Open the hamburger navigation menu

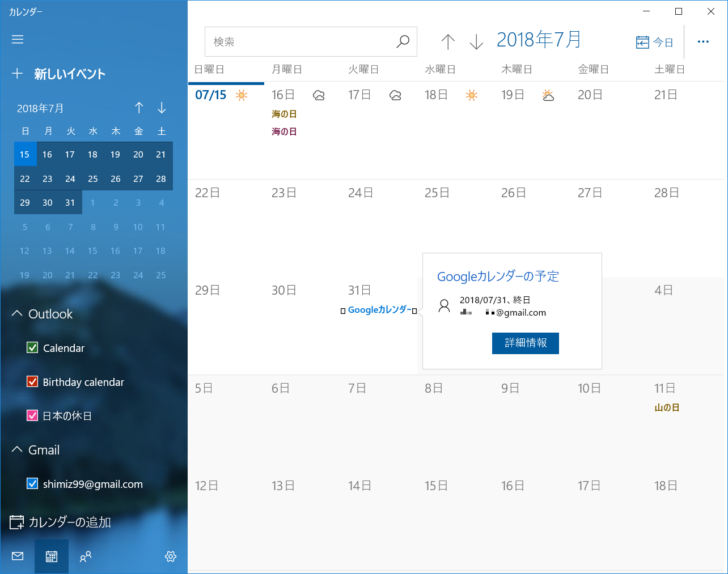coord(17,39)
